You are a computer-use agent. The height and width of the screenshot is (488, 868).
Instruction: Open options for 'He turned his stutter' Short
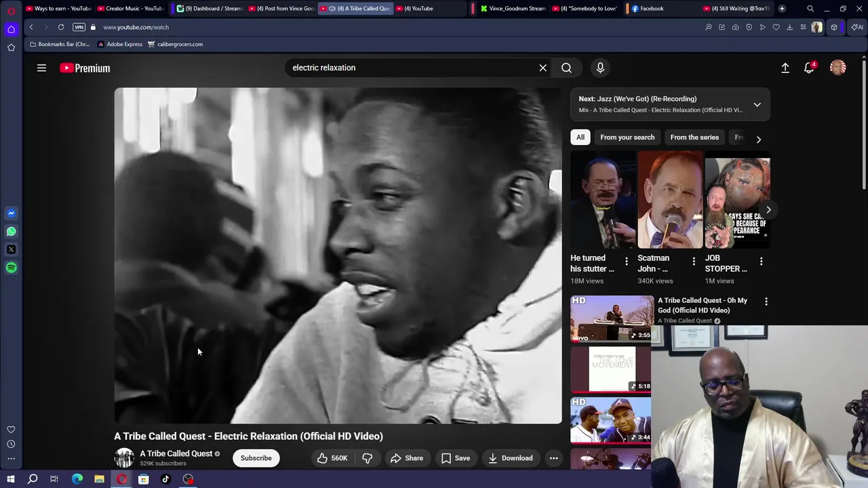tap(627, 262)
